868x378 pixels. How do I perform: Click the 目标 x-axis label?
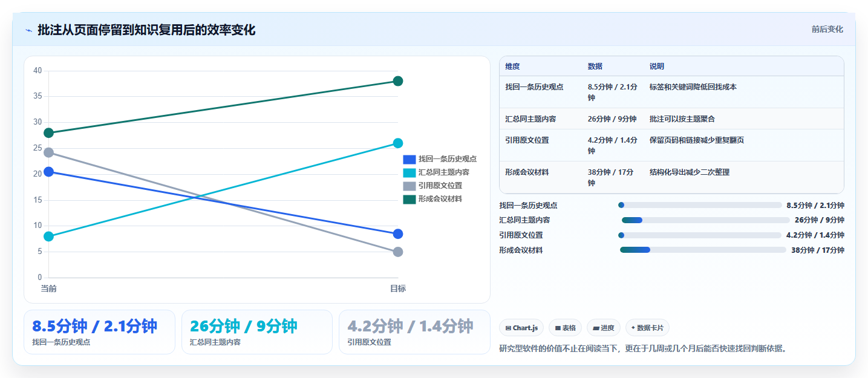(x=398, y=288)
